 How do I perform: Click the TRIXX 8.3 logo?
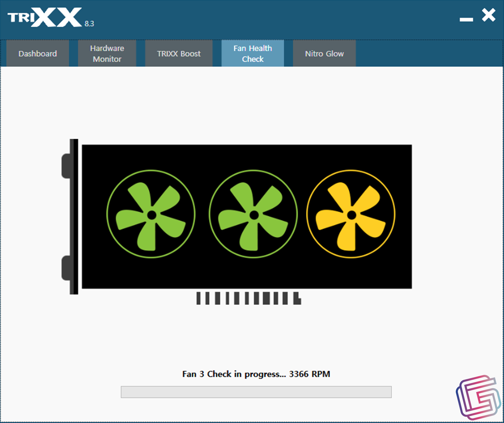(51, 17)
